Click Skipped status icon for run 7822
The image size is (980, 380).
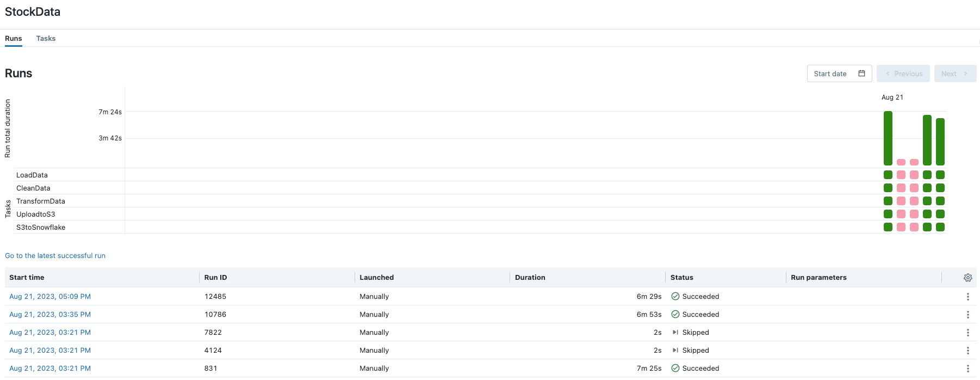point(675,333)
